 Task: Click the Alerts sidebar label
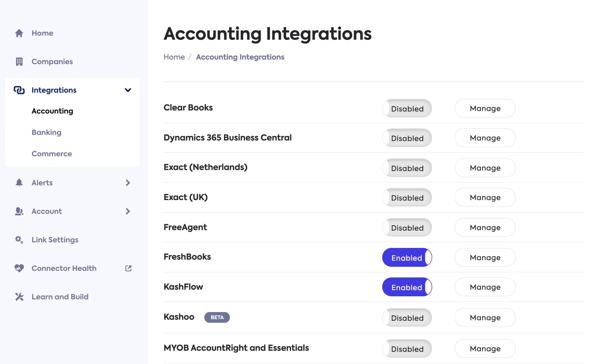tap(42, 183)
